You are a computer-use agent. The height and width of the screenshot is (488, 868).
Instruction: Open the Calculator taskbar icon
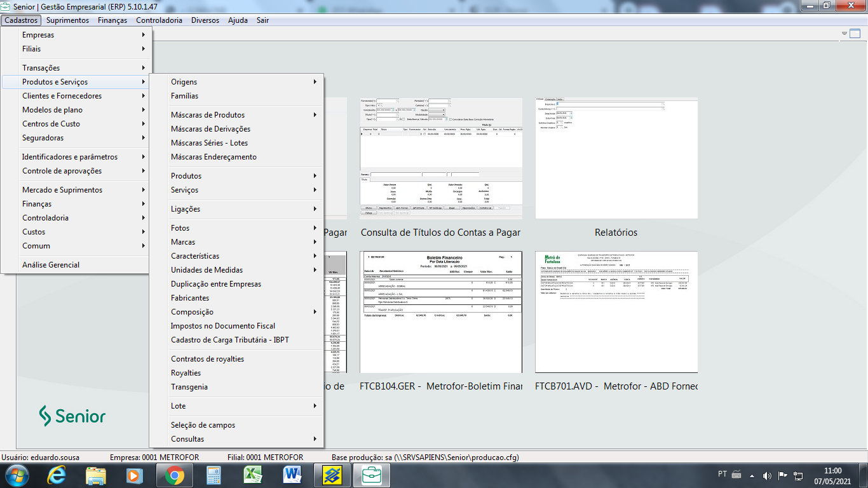pyautogui.click(x=213, y=474)
